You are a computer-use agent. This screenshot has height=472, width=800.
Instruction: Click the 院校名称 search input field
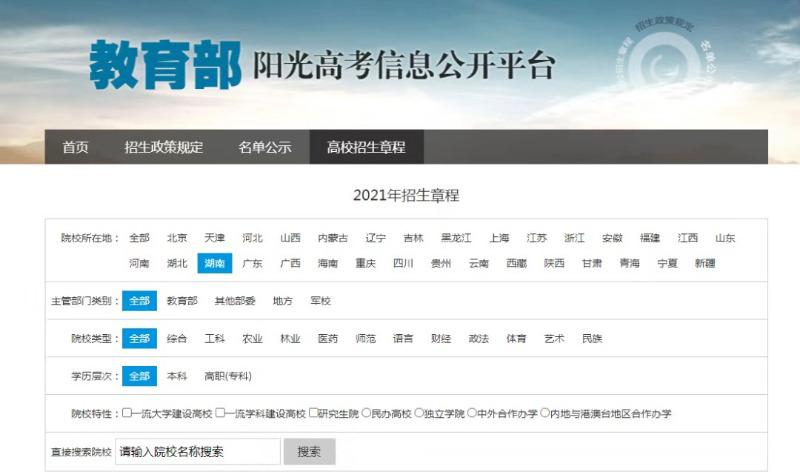[x=198, y=452]
